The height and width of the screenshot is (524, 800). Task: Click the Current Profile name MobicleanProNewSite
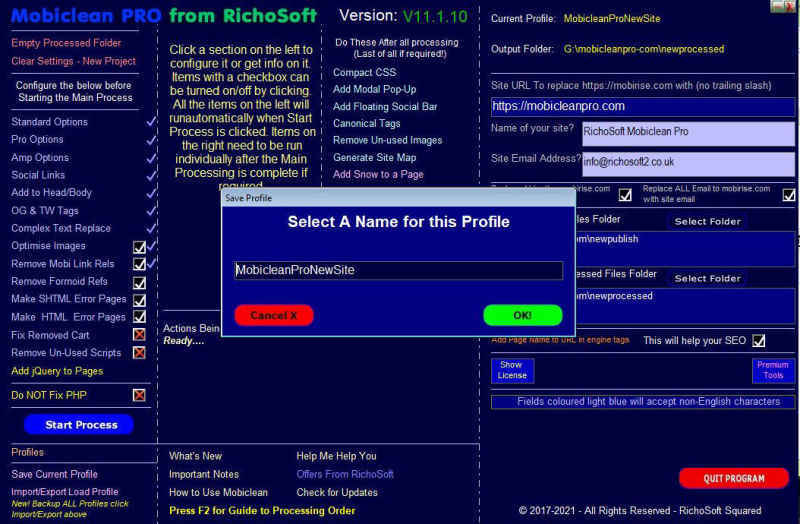tap(612, 19)
